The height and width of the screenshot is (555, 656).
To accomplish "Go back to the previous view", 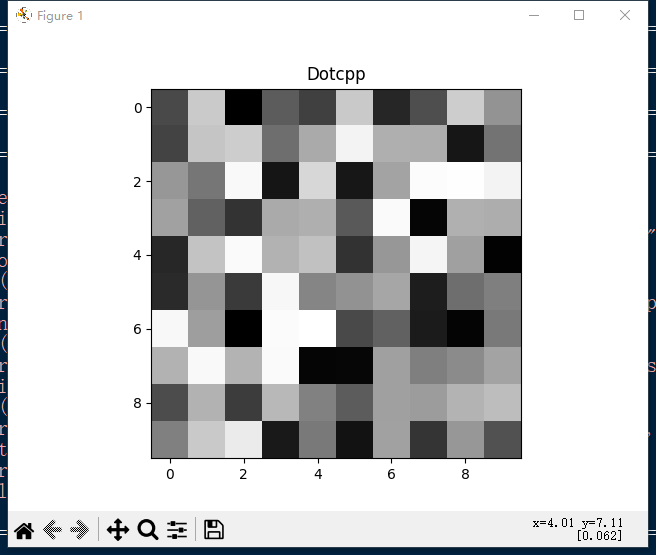I will [52, 530].
